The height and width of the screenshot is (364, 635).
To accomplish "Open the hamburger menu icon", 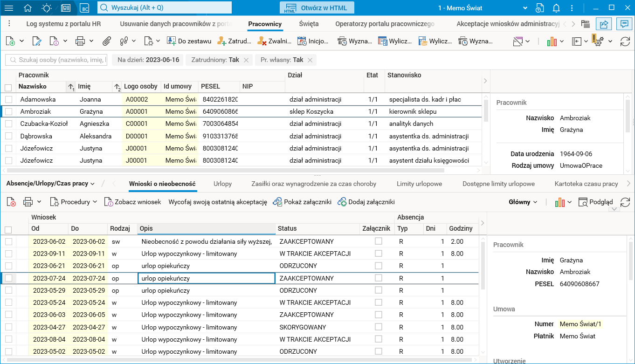I will 9,8.
